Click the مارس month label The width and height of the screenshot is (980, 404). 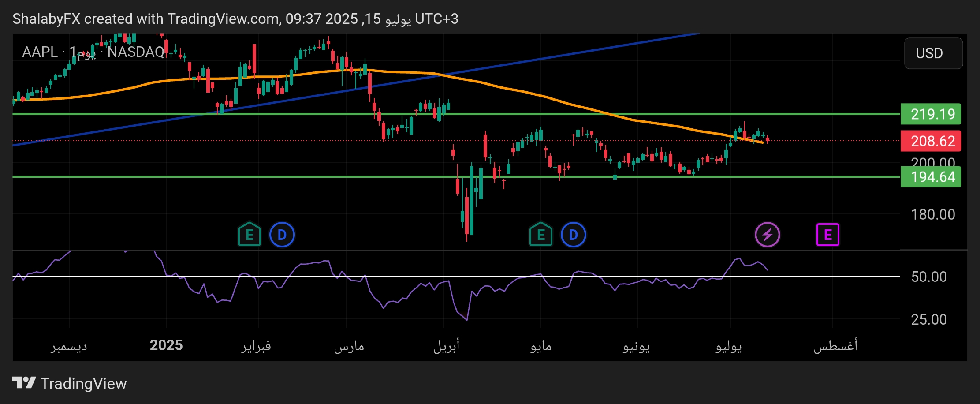(x=349, y=347)
